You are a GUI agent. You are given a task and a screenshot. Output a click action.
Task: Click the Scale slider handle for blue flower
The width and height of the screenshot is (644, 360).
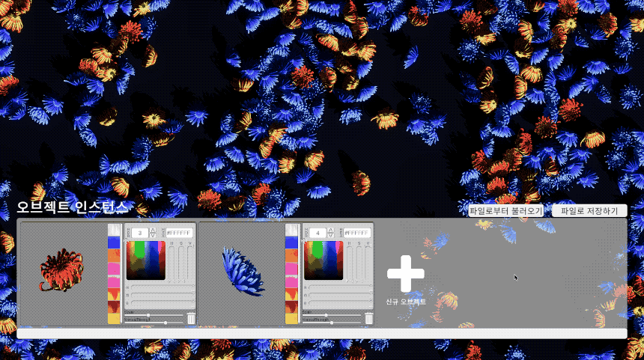click(x=326, y=315)
